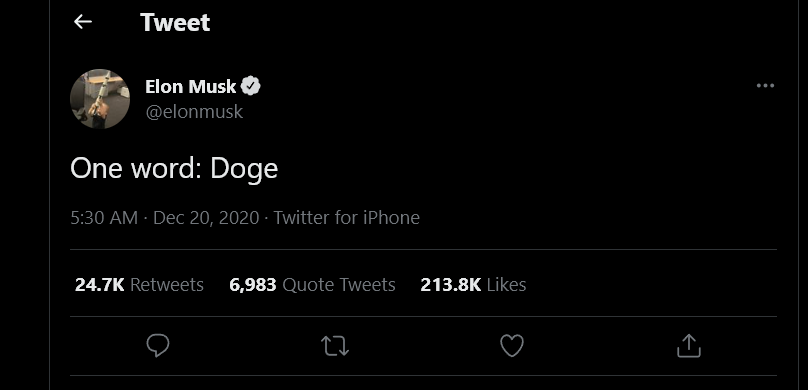The image size is (808, 390).
Task: Go back using the left arrow
Action: [82, 22]
